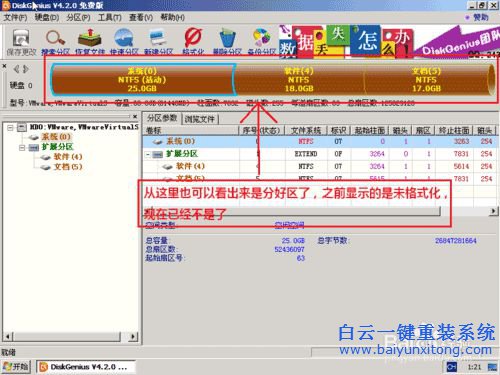Click the DiskGenius data-loss banner advertisement
The width and height of the screenshot is (500, 375).
(389, 41)
